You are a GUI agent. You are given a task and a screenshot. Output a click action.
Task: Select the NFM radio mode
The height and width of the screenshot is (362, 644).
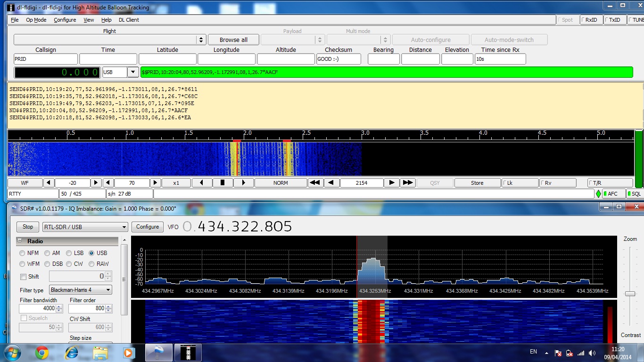(23, 253)
